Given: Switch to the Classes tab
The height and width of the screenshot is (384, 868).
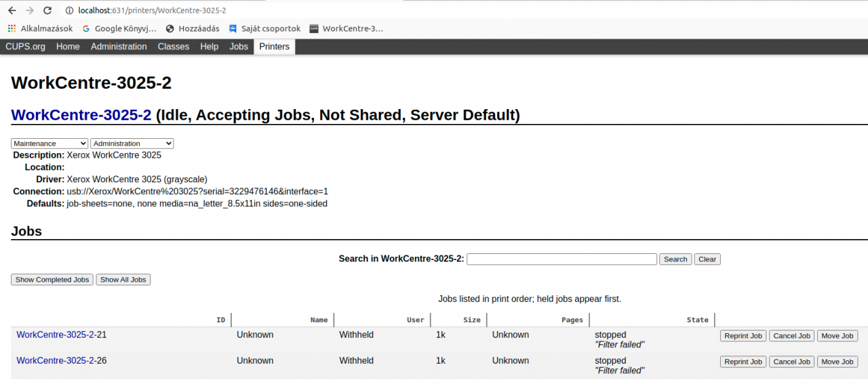Looking at the screenshot, I should (x=174, y=47).
